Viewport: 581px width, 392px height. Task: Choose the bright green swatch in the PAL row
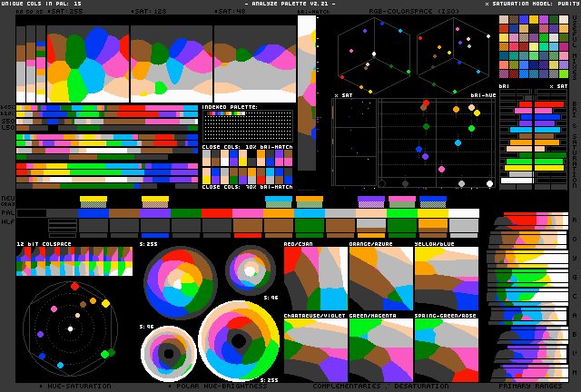click(x=402, y=213)
